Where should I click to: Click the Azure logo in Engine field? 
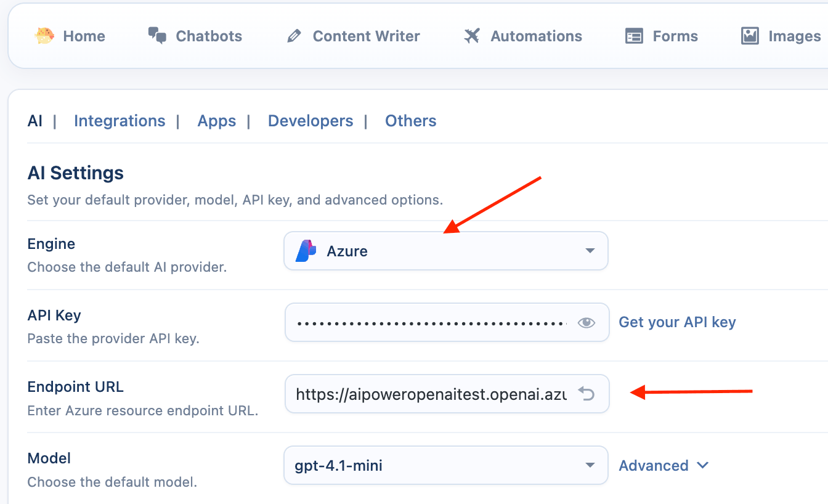point(306,251)
